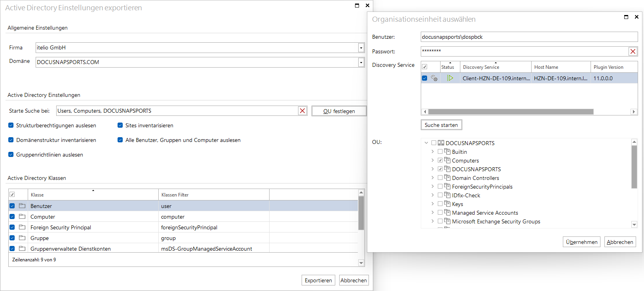Click the 'OU festlegen' button
Image resolution: width=644 pixels, height=291 pixels.
339,111
